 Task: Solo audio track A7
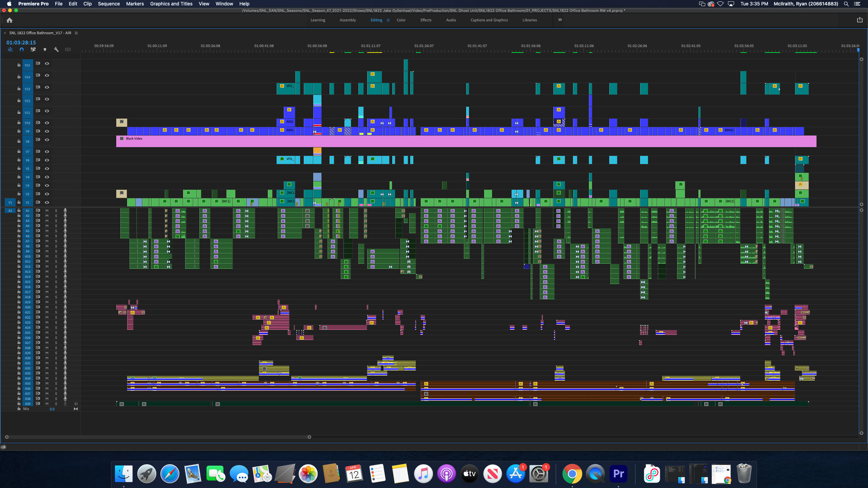(56, 241)
